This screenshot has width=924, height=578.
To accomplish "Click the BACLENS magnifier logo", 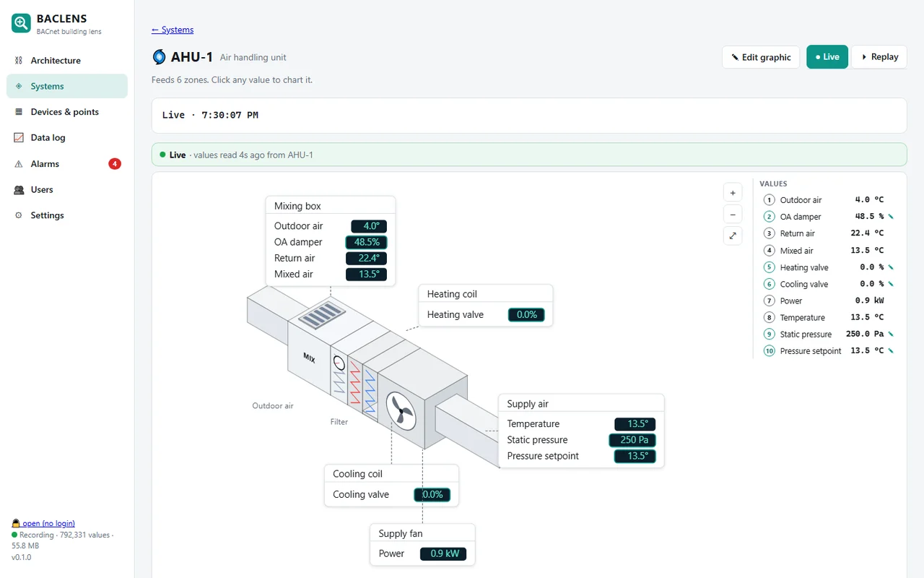I will [x=21, y=23].
